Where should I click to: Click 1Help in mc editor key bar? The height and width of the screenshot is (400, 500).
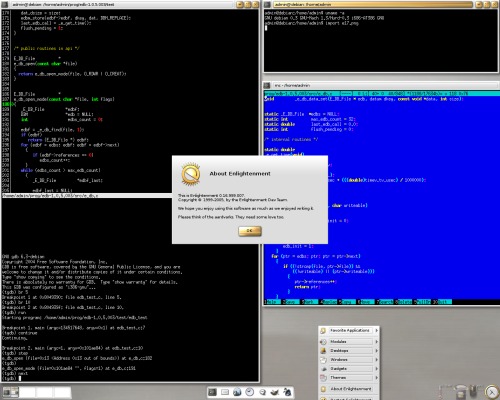pyautogui.click(x=272, y=302)
